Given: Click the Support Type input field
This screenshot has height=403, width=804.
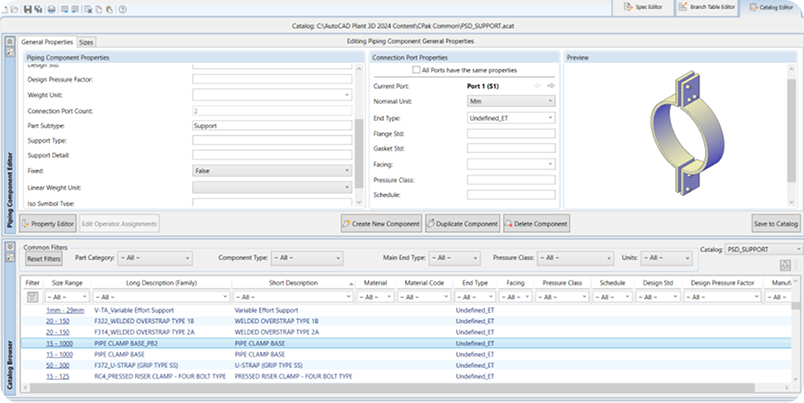Looking at the screenshot, I should pyautogui.click(x=272, y=141).
